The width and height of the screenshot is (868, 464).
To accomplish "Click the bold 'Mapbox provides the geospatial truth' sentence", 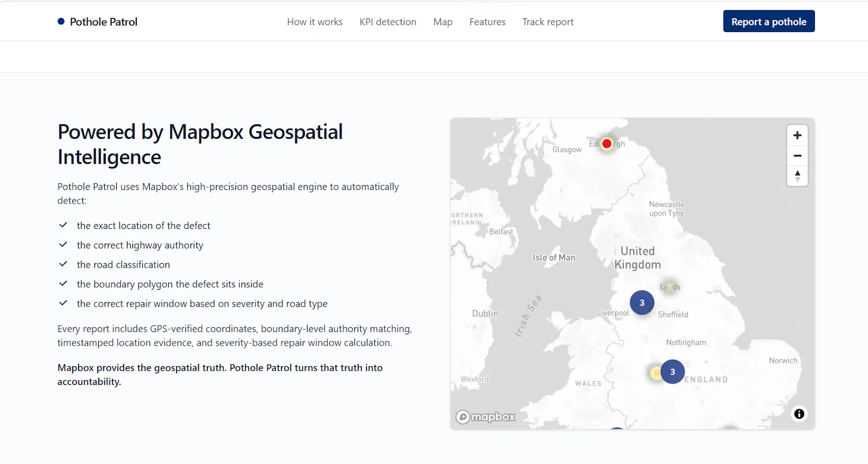I will coord(220,374).
